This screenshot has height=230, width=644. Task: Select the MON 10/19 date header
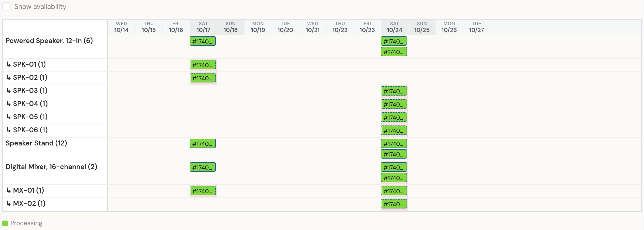pyautogui.click(x=258, y=27)
